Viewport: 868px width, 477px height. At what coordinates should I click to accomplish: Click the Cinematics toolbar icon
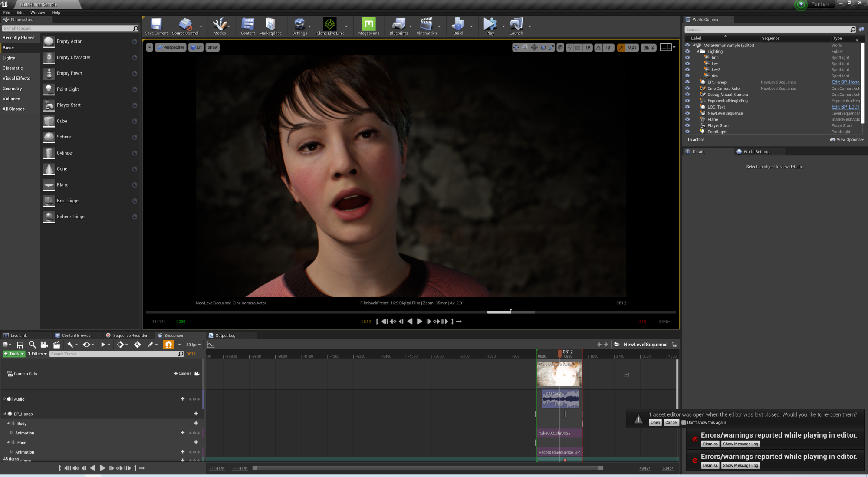point(427,26)
